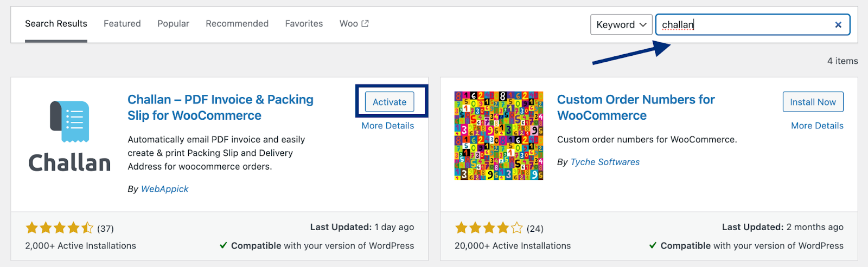The image size is (868, 267).
Task: Go to the Favorites tab
Action: (304, 24)
